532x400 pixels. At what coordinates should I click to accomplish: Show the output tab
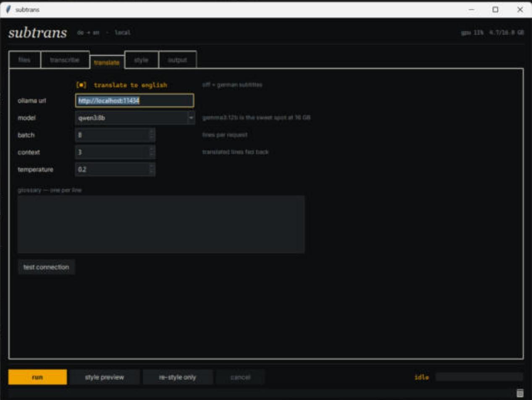[177, 60]
